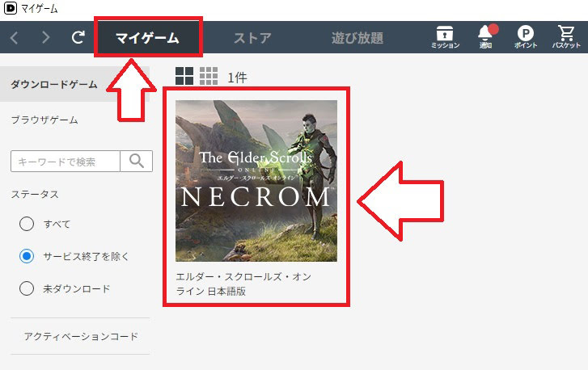Switch to large grid view icon
The height and width of the screenshot is (370, 588).
point(184,76)
